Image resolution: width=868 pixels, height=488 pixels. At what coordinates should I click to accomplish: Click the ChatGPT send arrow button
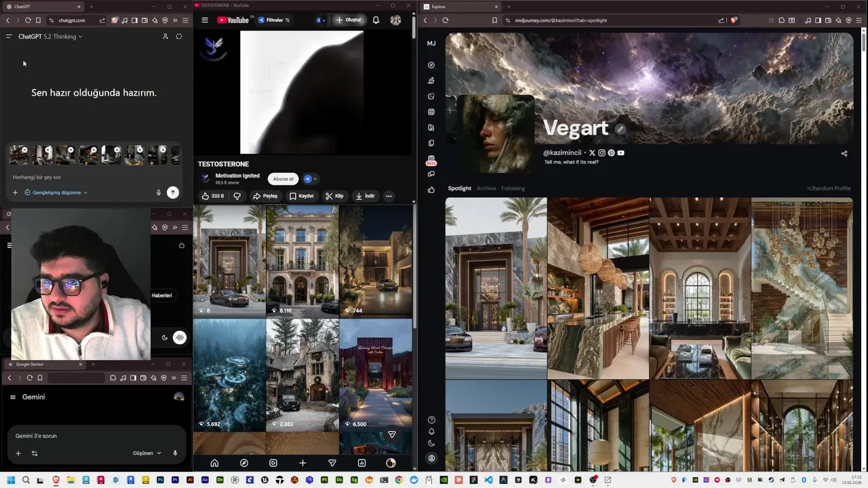coord(173,192)
